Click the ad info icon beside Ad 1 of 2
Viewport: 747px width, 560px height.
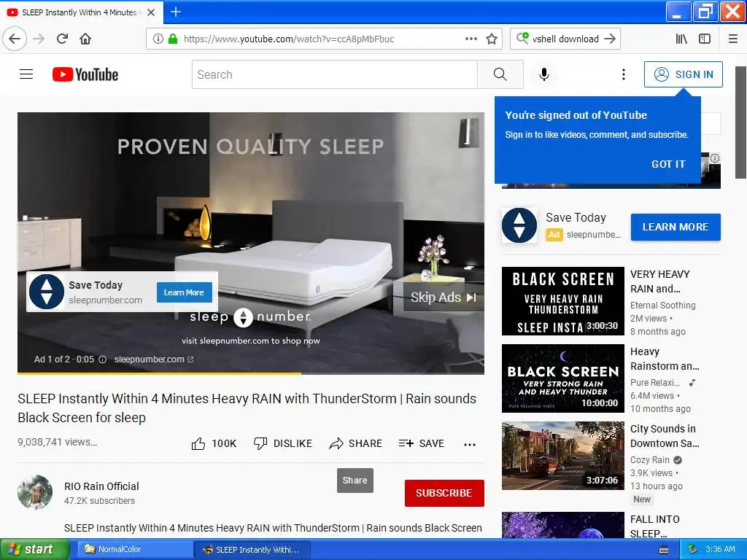tap(102, 359)
